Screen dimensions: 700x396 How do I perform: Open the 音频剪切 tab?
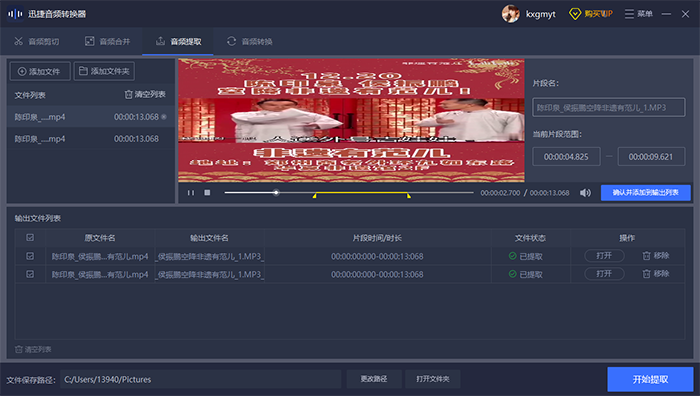37,42
